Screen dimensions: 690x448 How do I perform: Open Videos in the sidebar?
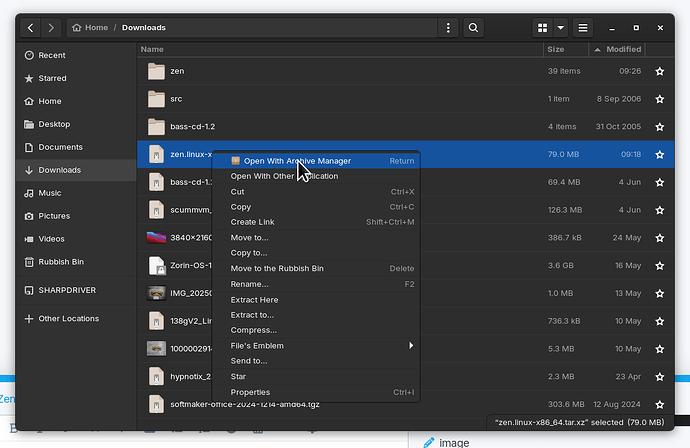pos(76,239)
